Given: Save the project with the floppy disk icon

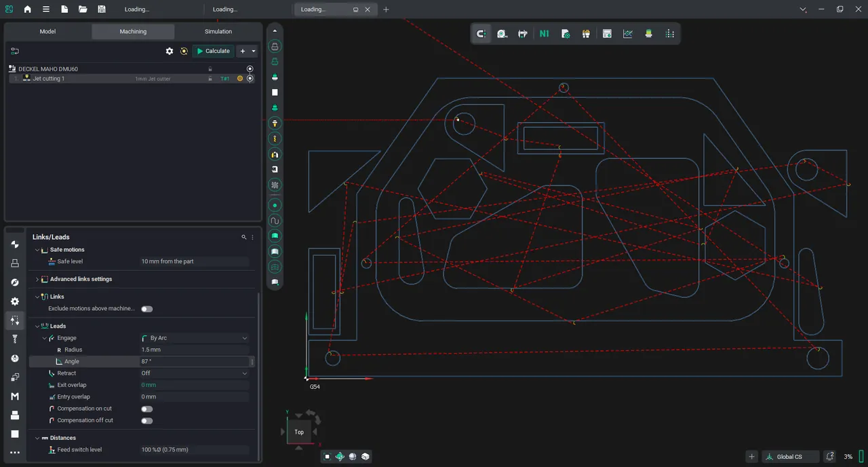Looking at the screenshot, I should tap(102, 10).
